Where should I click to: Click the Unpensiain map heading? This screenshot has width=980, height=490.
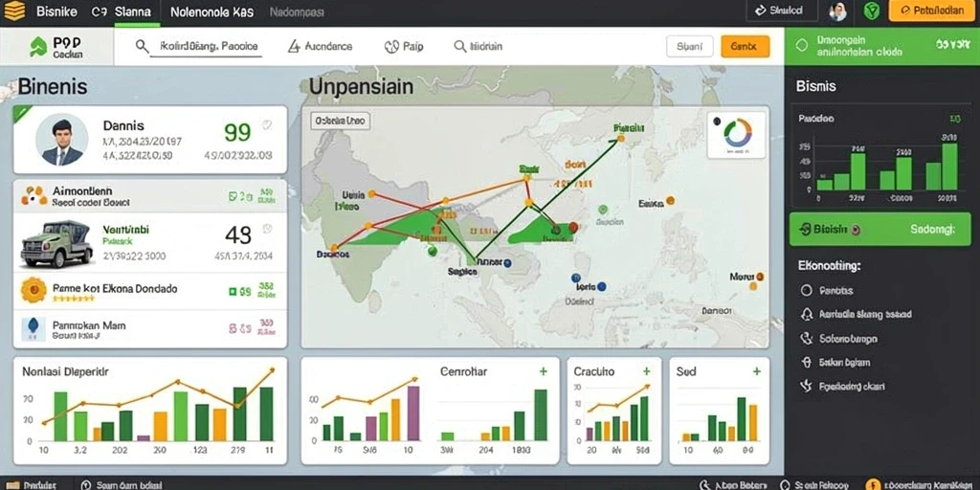361,86
